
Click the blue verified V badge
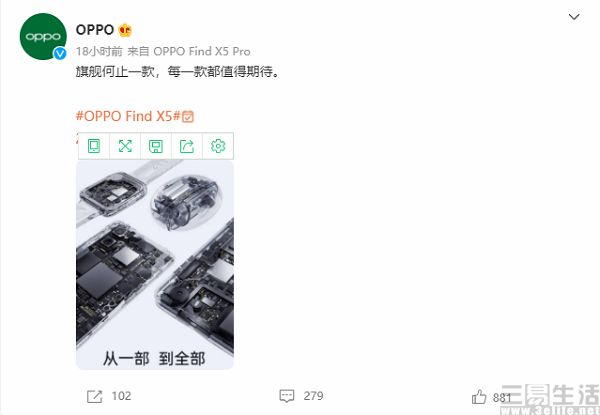point(60,54)
